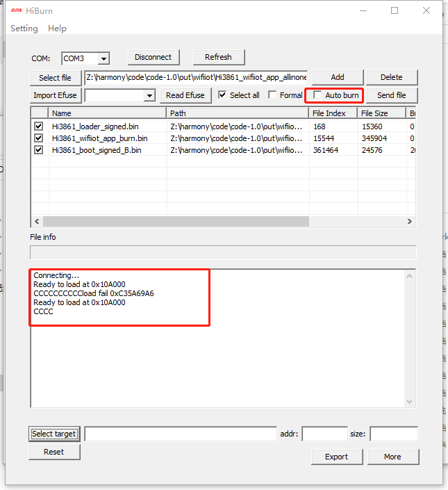This screenshot has width=448, height=490.
Task: Open the Setting menu
Action: tap(24, 28)
